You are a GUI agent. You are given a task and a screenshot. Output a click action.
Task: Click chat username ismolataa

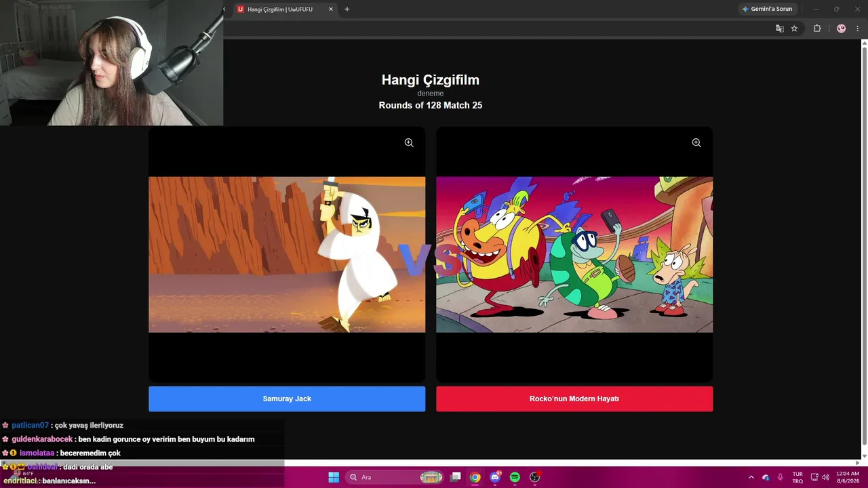click(37, 453)
